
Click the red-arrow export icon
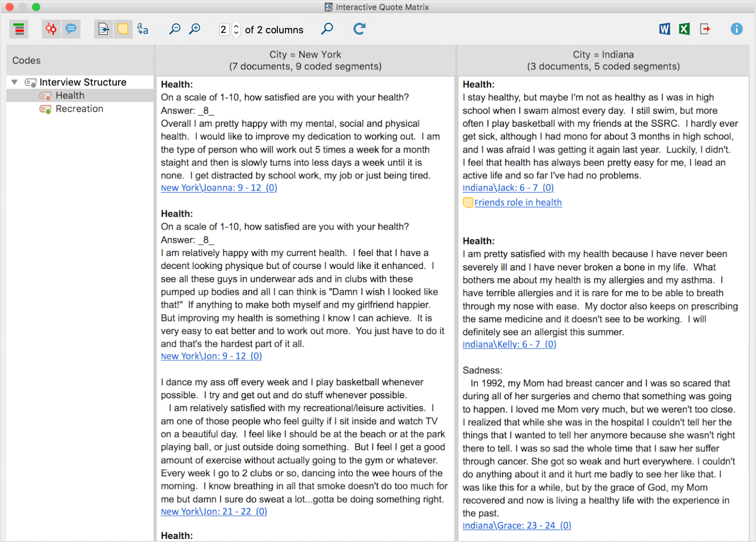(x=705, y=29)
